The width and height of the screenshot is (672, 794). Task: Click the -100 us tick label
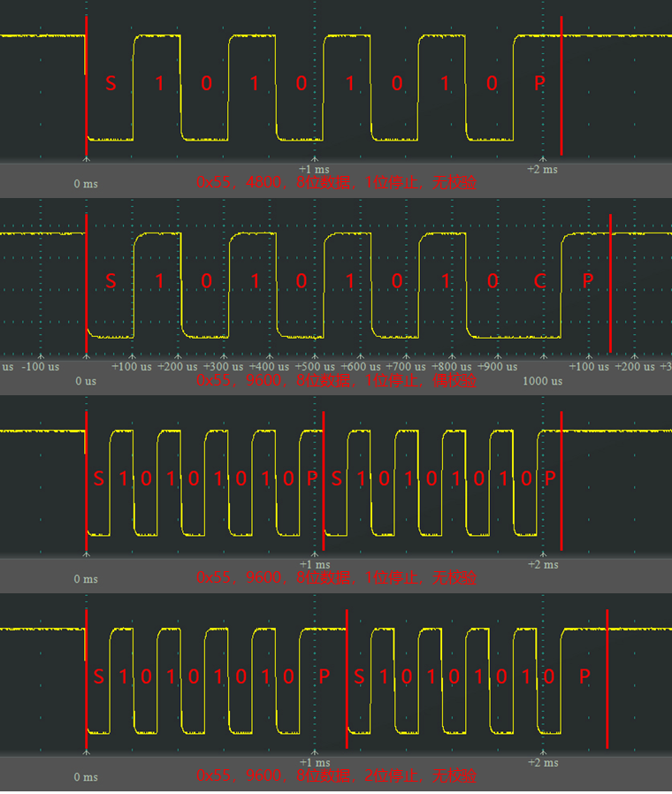coord(41,366)
